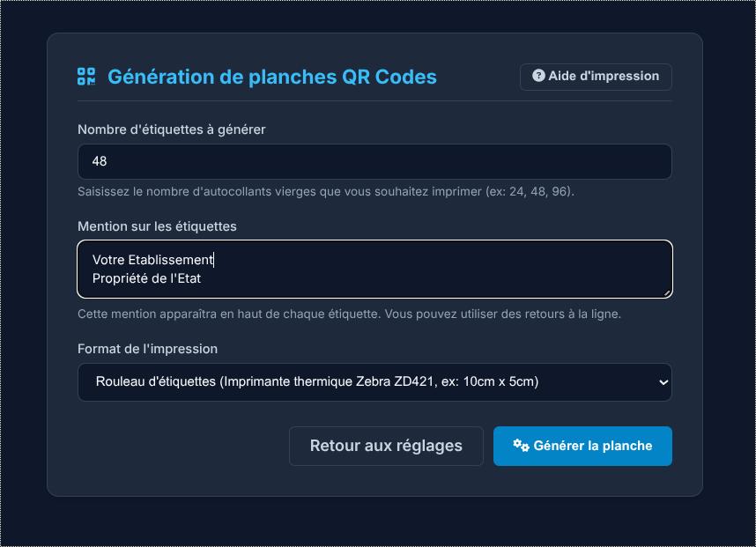Expand the Format de l'impression chevron arrow
The image size is (756, 547).
click(x=663, y=382)
